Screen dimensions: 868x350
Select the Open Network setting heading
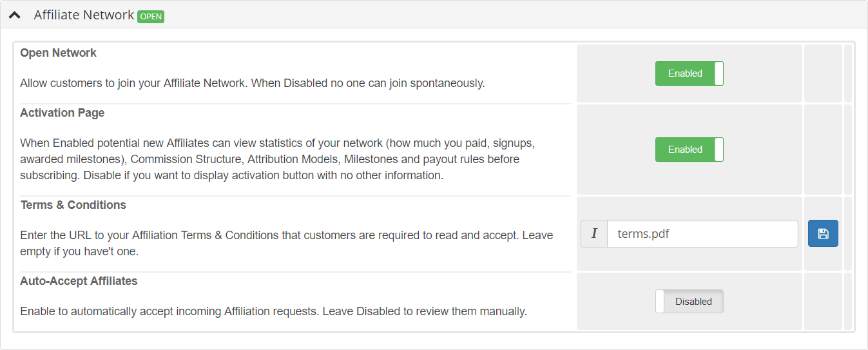(58, 53)
